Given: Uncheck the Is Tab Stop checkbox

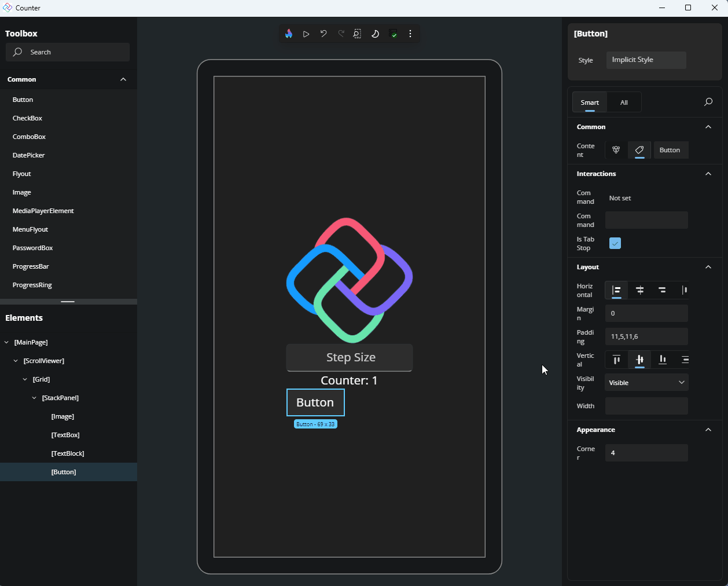Looking at the screenshot, I should coord(615,243).
